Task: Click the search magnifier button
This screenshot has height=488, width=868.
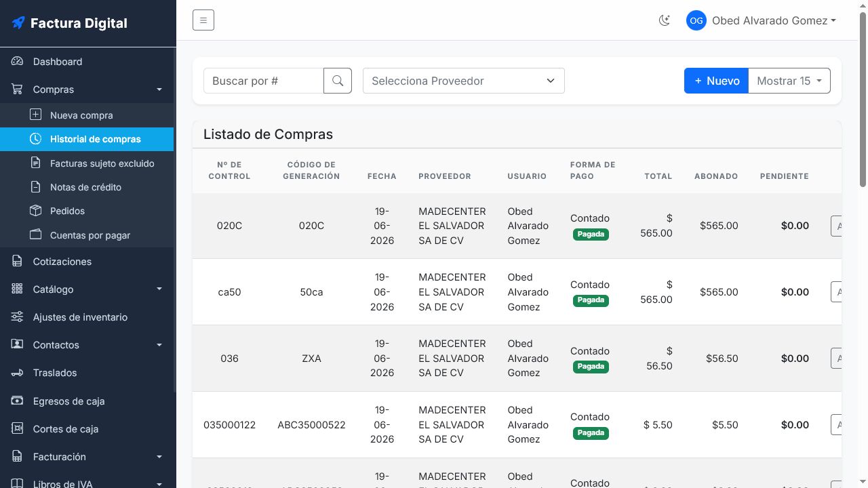Action: pos(338,81)
